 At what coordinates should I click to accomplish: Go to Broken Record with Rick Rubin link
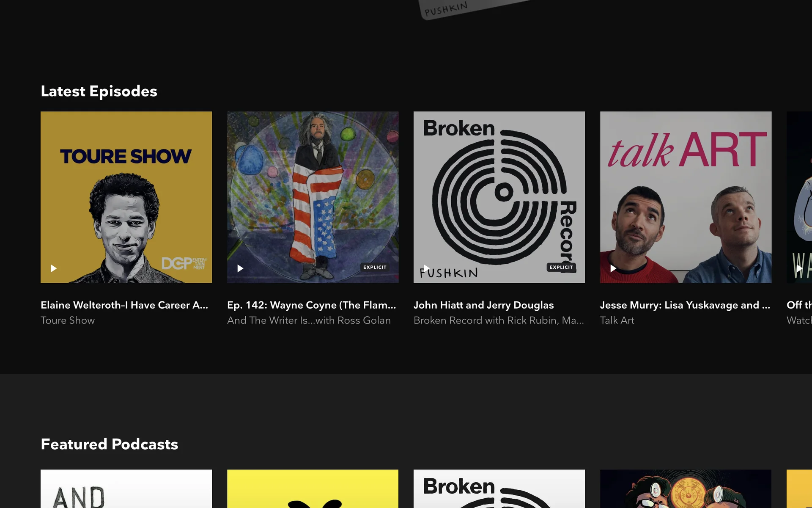498,320
